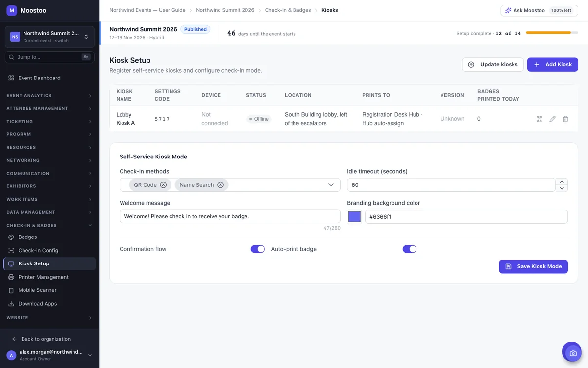Click the Update kiosks button
The image size is (588, 368).
pyautogui.click(x=493, y=64)
